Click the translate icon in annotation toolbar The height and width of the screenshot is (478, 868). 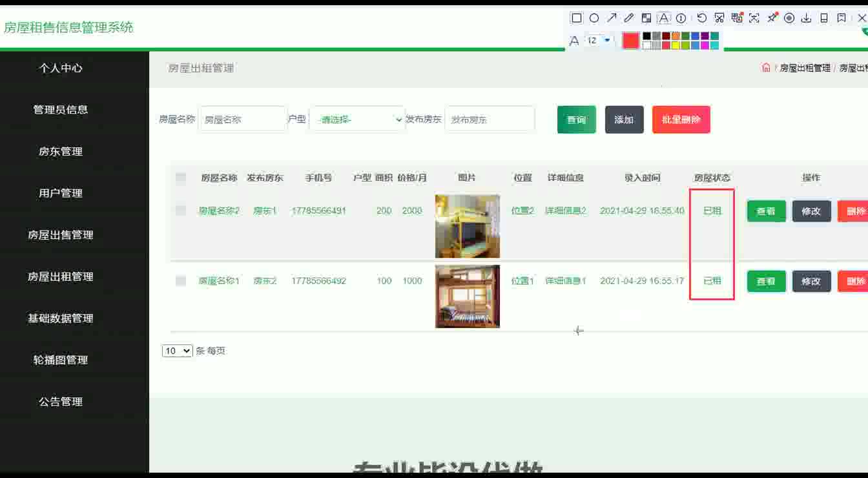[x=737, y=18]
